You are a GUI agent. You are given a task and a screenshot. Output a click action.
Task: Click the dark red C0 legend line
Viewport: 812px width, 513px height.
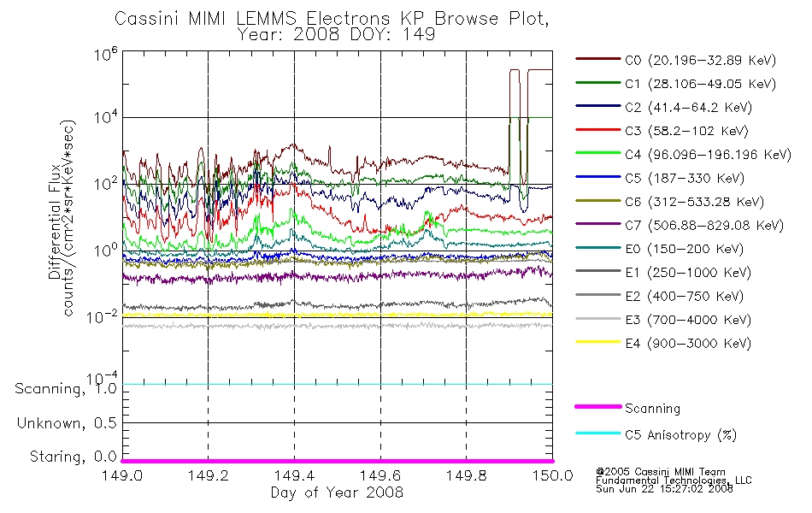pos(598,59)
